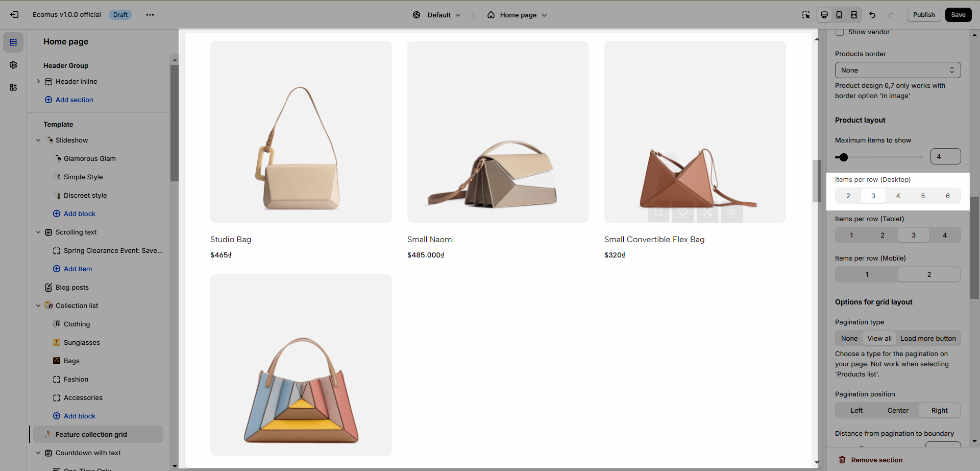The height and width of the screenshot is (471, 980).
Task: Select the Fashion block
Action: 76,380
